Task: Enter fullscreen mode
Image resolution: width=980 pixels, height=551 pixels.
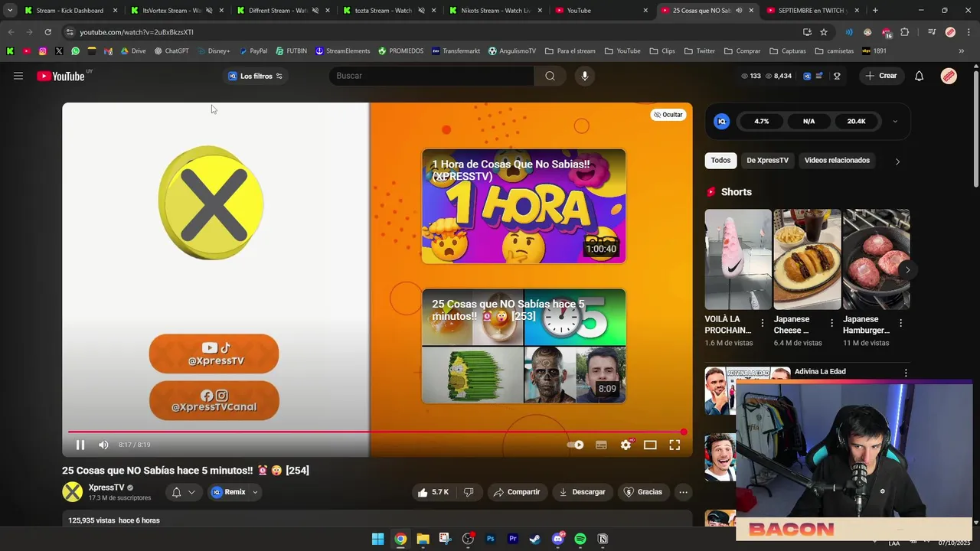Action: [675, 445]
